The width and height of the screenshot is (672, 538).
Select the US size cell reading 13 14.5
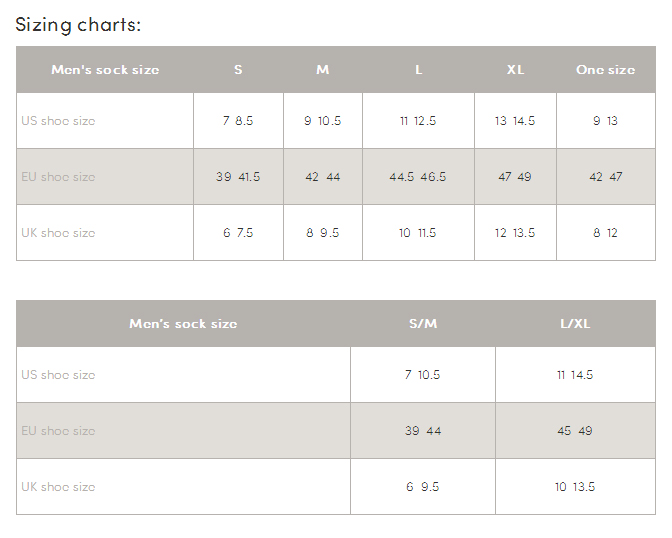pyautogui.click(x=515, y=121)
